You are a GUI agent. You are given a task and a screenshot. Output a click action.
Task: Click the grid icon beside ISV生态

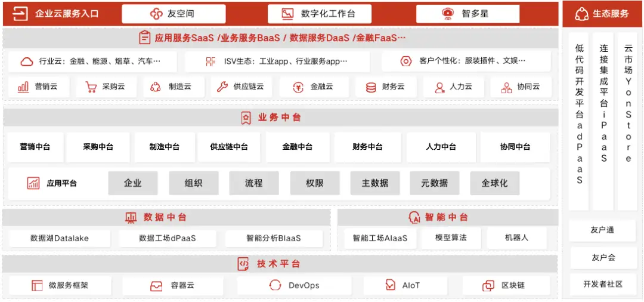[x=210, y=61]
